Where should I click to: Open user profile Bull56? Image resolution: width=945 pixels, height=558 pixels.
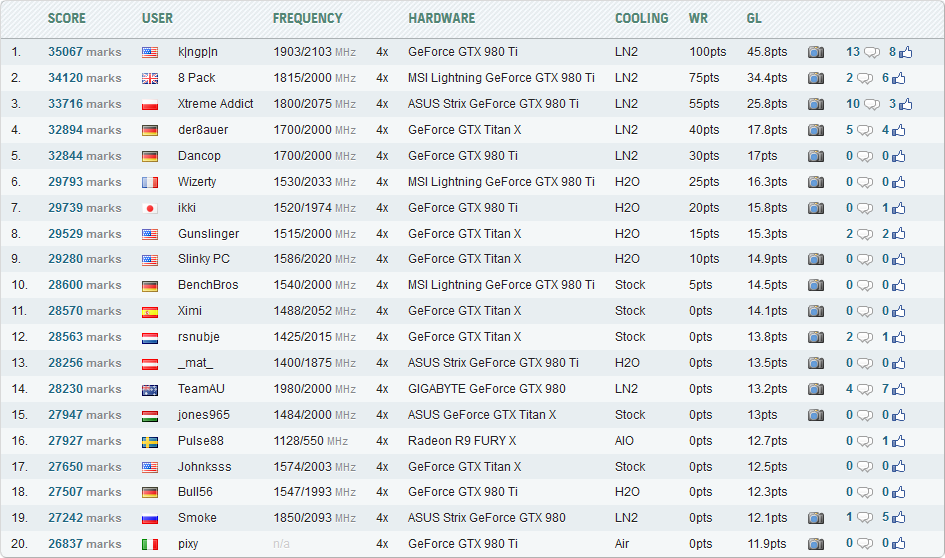[x=195, y=492]
